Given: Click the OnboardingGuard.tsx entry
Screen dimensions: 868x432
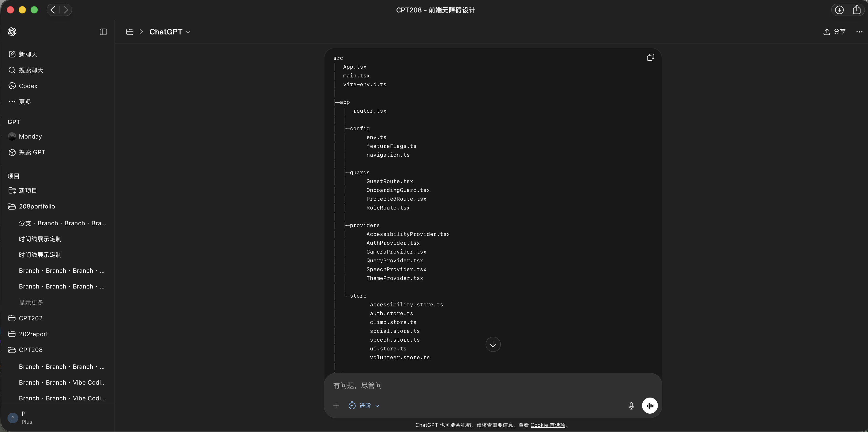Looking at the screenshot, I should (x=398, y=190).
